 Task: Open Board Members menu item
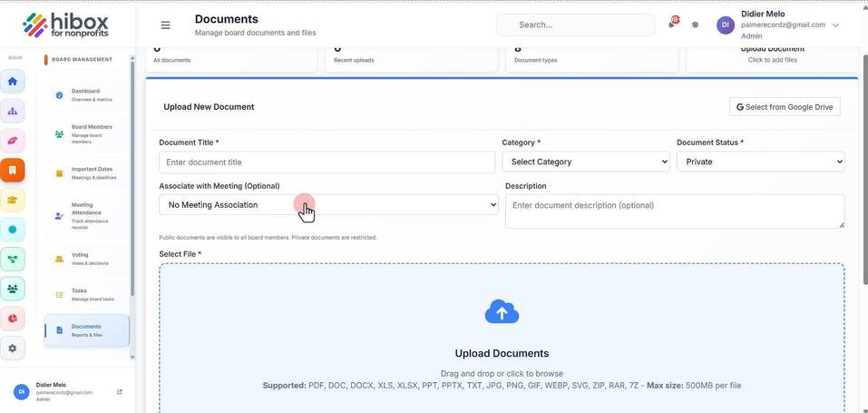[86, 134]
